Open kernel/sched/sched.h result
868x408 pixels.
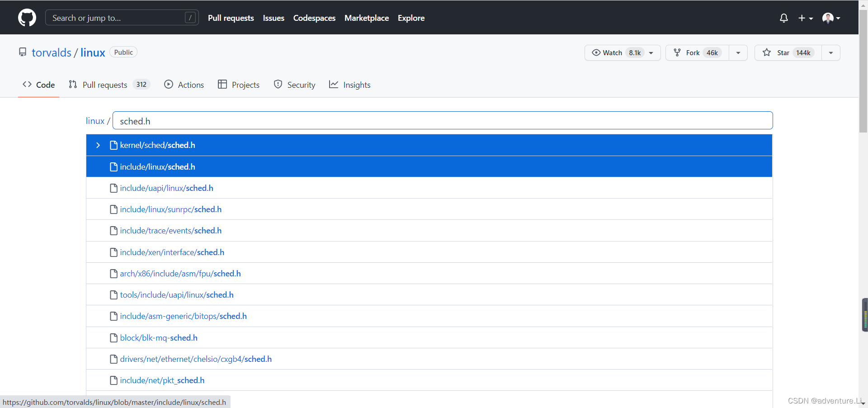point(429,145)
